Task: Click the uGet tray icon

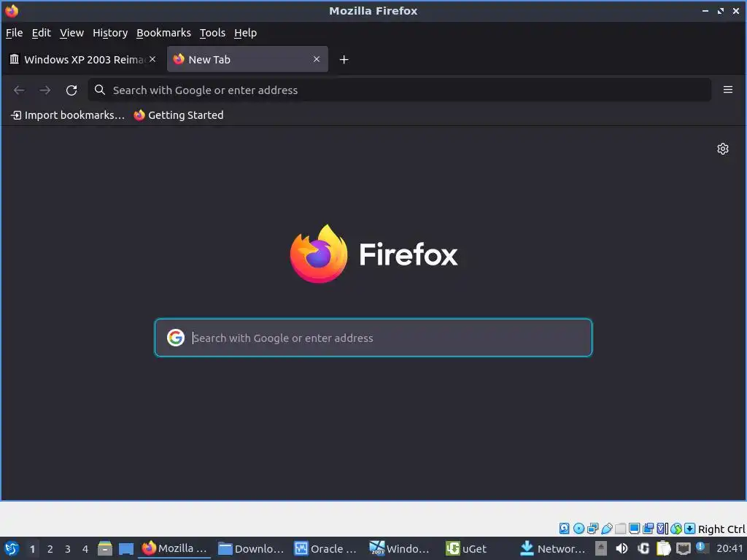Action: pyautogui.click(x=643, y=548)
